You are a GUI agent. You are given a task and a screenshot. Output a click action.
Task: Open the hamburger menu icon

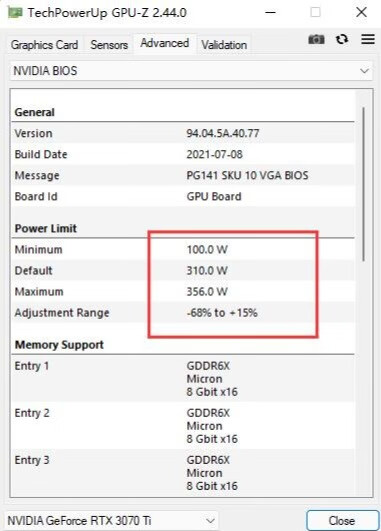[368, 39]
